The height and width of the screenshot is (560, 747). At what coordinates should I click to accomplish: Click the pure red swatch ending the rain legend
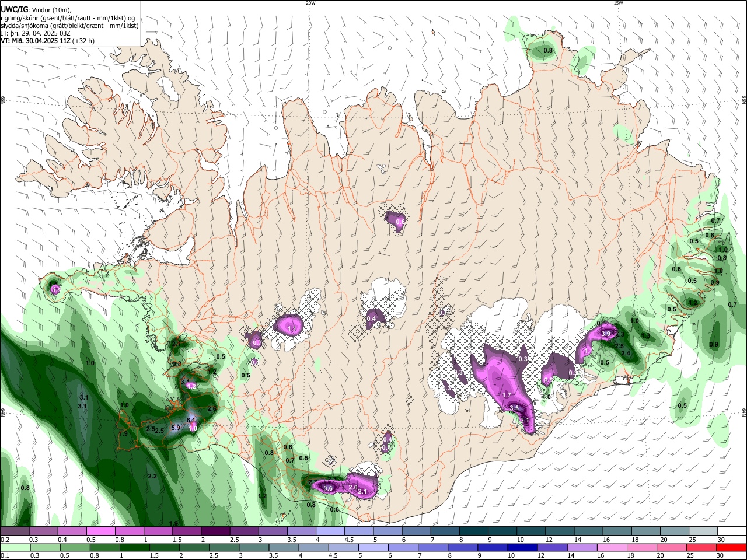[731, 547]
